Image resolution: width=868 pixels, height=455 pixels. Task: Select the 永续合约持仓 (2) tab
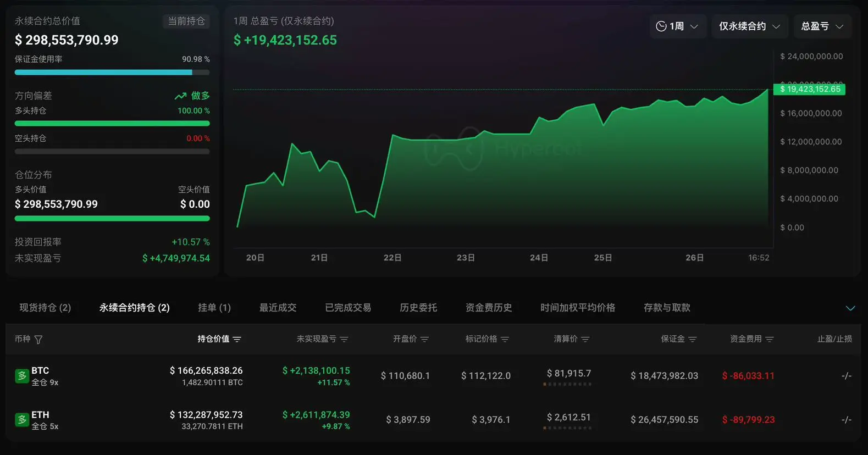tap(134, 308)
